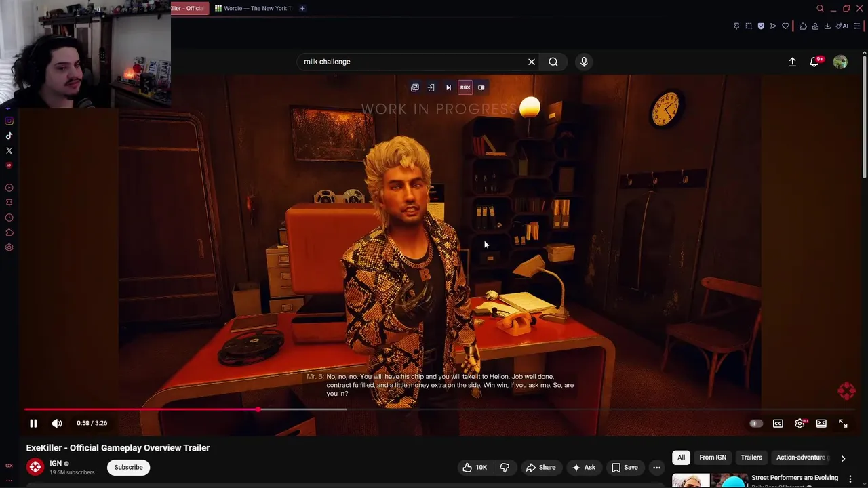Expand more filter chips with right chevron
The height and width of the screenshot is (488, 868).
pos(843,458)
